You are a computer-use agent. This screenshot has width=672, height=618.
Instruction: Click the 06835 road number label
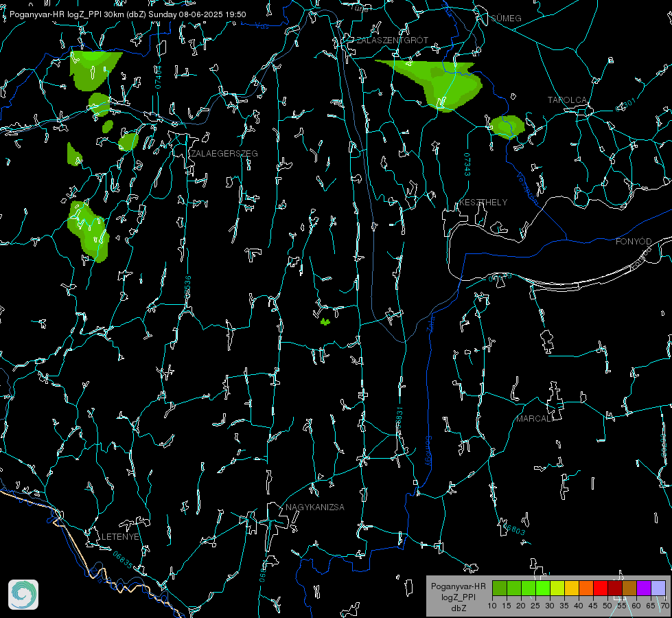click(x=123, y=560)
